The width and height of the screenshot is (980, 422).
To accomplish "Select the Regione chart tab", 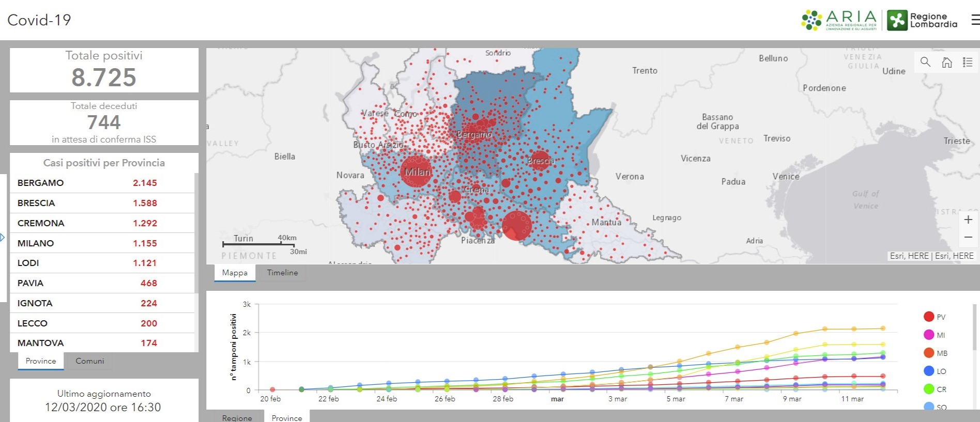I will [x=237, y=417].
